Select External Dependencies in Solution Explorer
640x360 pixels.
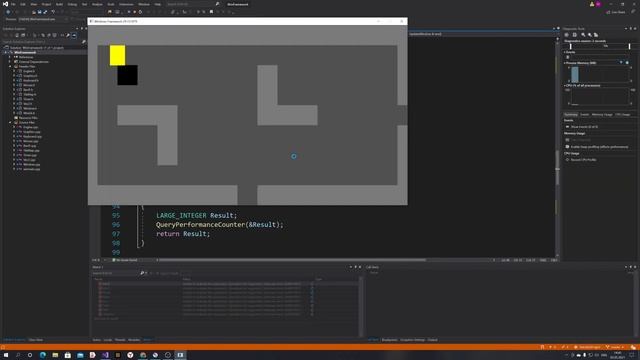pyautogui.click(x=33, y=62)
